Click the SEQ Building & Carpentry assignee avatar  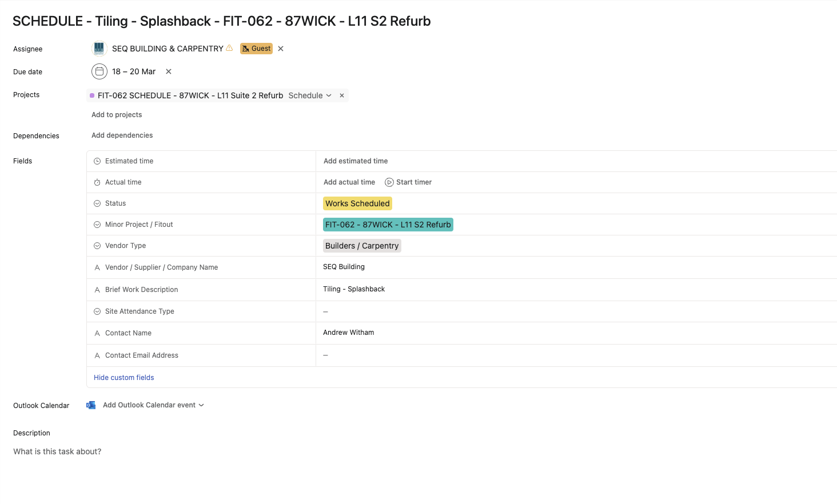pyautogui.click(x=99, y=49)
